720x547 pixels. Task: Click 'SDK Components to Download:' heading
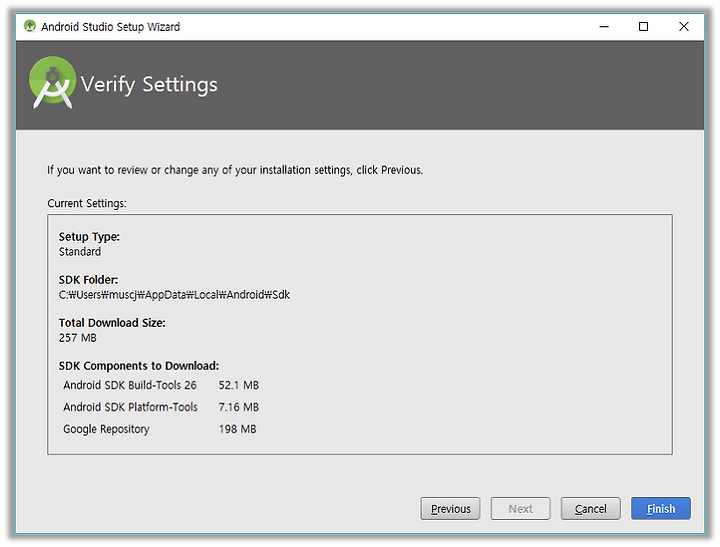click(x=139, y=366)
